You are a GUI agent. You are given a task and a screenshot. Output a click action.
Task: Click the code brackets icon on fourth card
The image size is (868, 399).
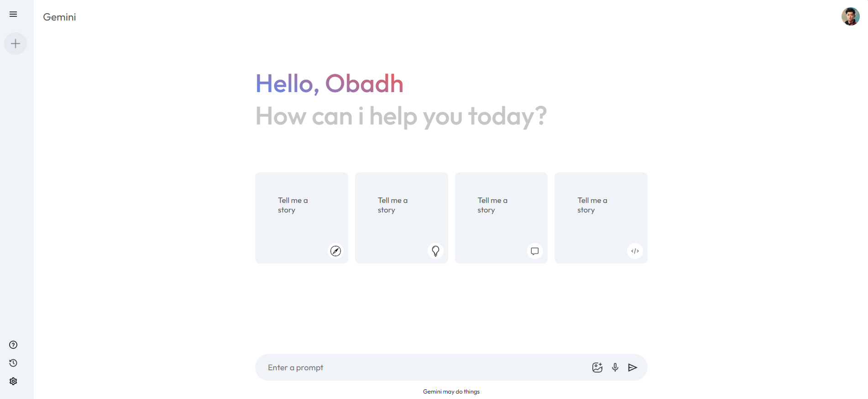point(635,251)
